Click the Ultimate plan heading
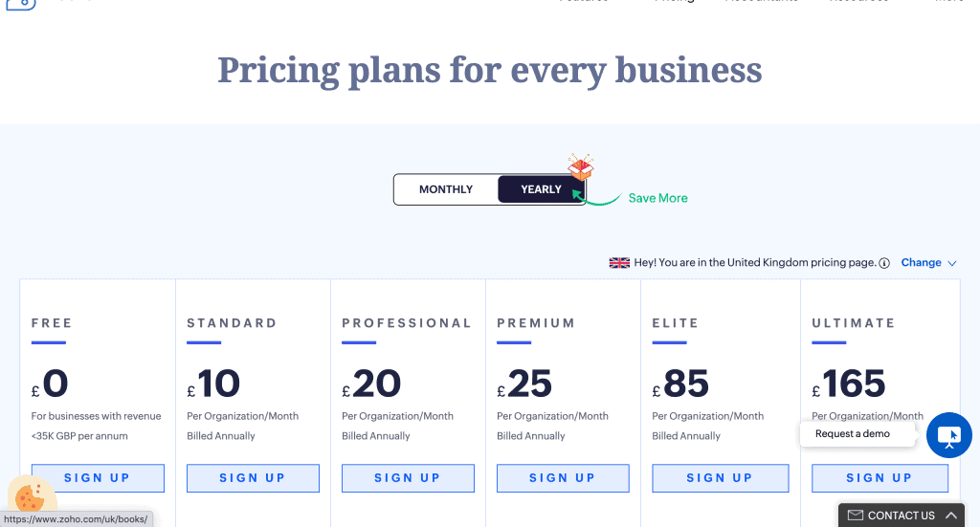 [x=854, y=323]
